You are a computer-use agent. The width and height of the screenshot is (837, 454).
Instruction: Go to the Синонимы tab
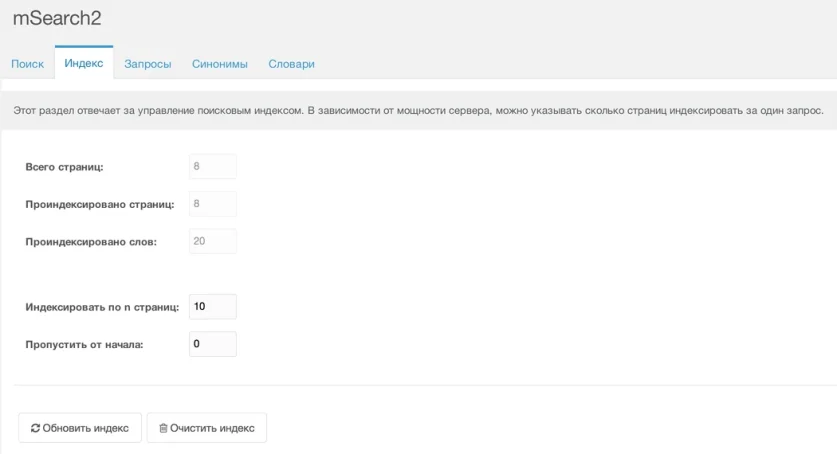[220, 64]
